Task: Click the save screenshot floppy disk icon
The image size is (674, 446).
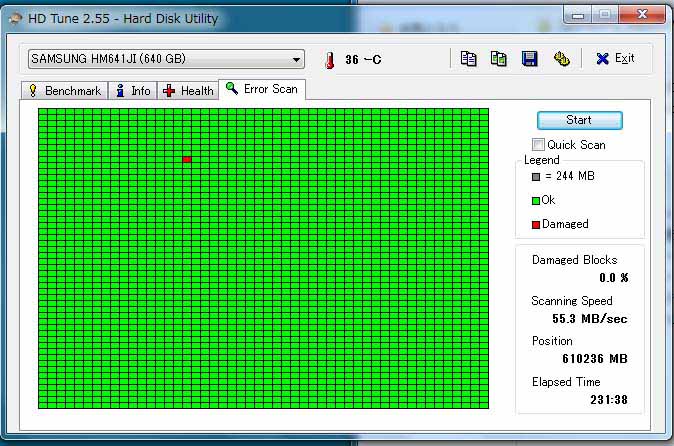Action: pos(530,59)
